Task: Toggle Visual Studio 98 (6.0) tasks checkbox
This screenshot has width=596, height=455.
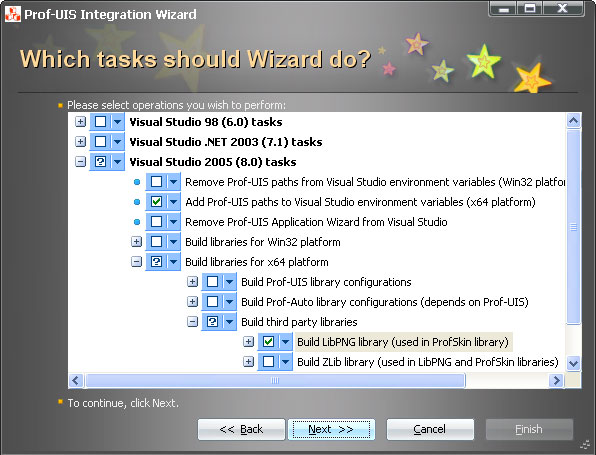Action: click(x=100, y=122)
